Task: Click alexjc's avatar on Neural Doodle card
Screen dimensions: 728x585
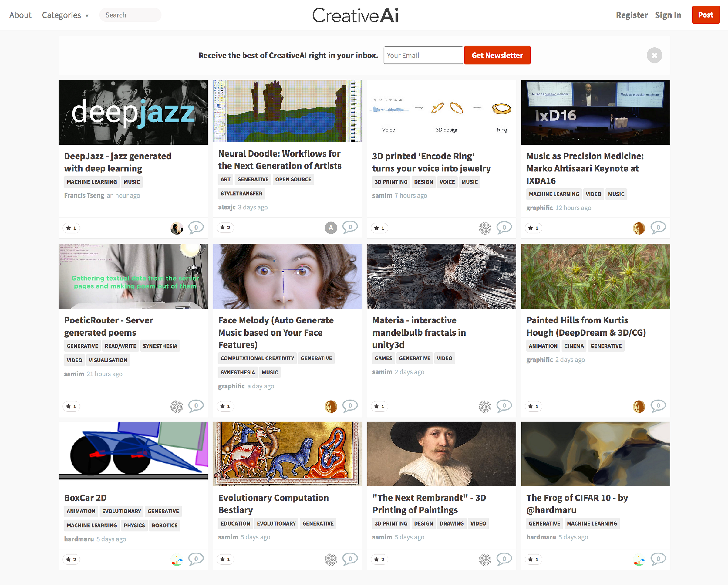Action: coord(331,228)
